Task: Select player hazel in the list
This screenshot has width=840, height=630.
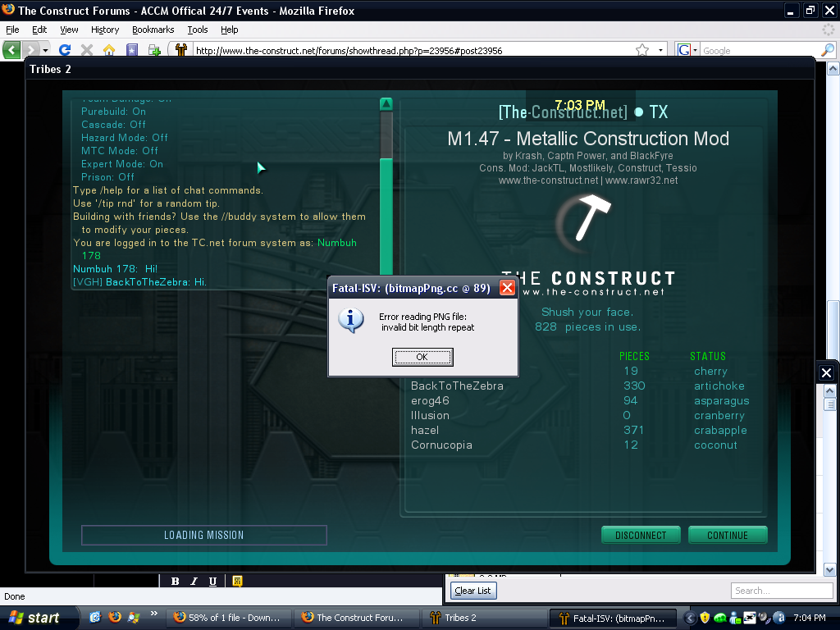Action: click(424, 430)
